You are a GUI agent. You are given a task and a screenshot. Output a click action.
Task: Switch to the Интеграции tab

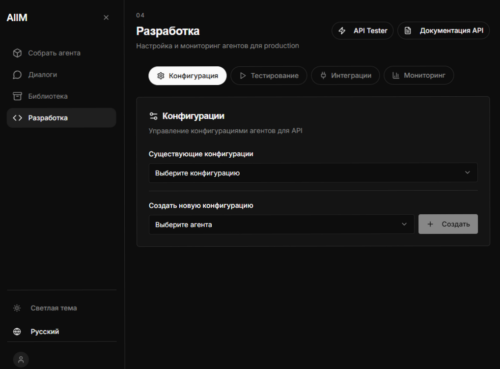[x=345, y=76]
